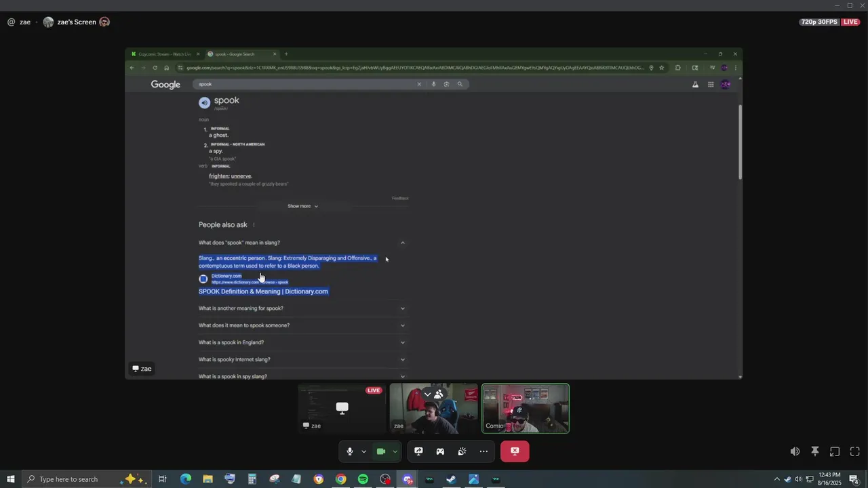Mute the microphone in call controls
Viewport: 868px width, 488px height.
(x=350, y=451)
